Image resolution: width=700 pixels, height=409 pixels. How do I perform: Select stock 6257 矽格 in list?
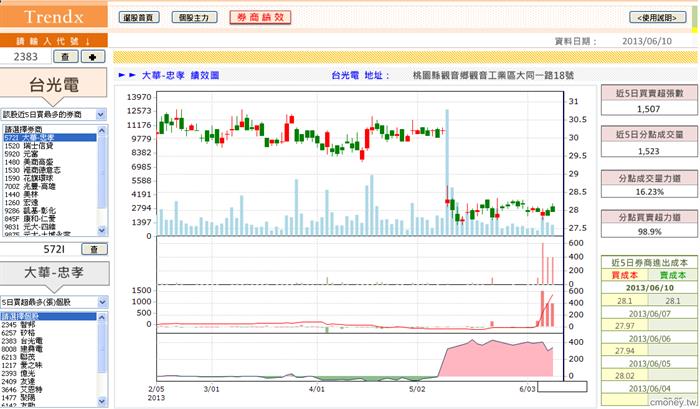click(48, 333)
